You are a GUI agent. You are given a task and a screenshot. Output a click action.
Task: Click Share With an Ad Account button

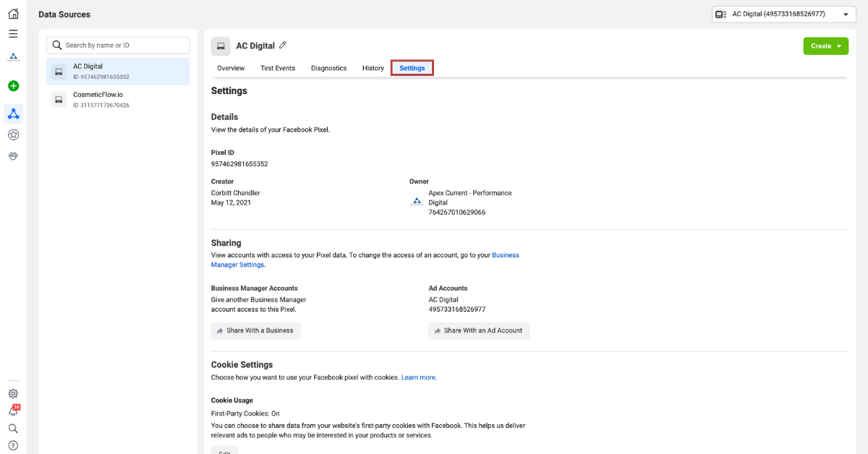pos(480,330)
